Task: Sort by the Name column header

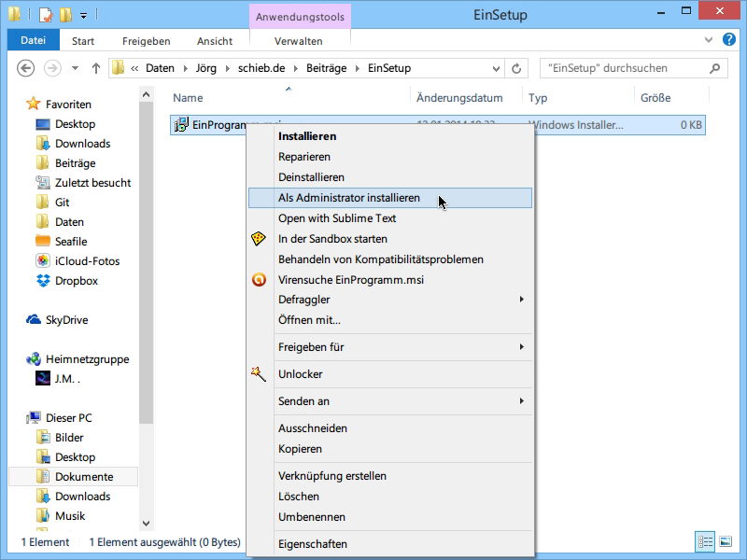Action: tap(289, 98)
